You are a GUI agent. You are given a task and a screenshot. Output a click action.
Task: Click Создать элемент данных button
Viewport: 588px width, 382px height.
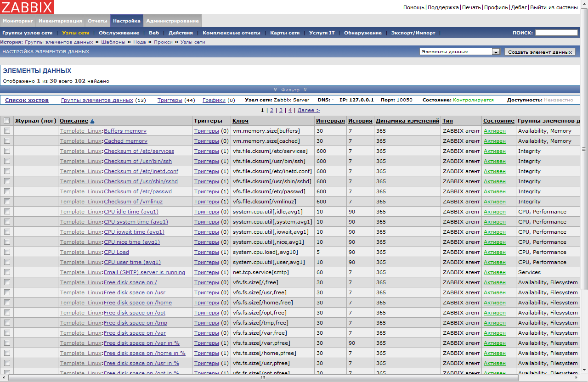click(x=540, y=52)
